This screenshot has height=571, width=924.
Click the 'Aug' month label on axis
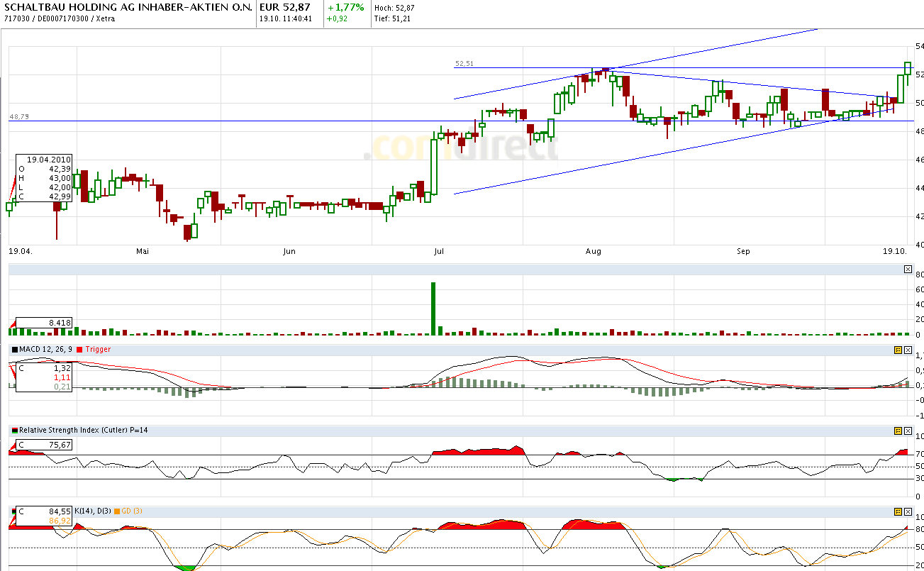pos(594,251)
